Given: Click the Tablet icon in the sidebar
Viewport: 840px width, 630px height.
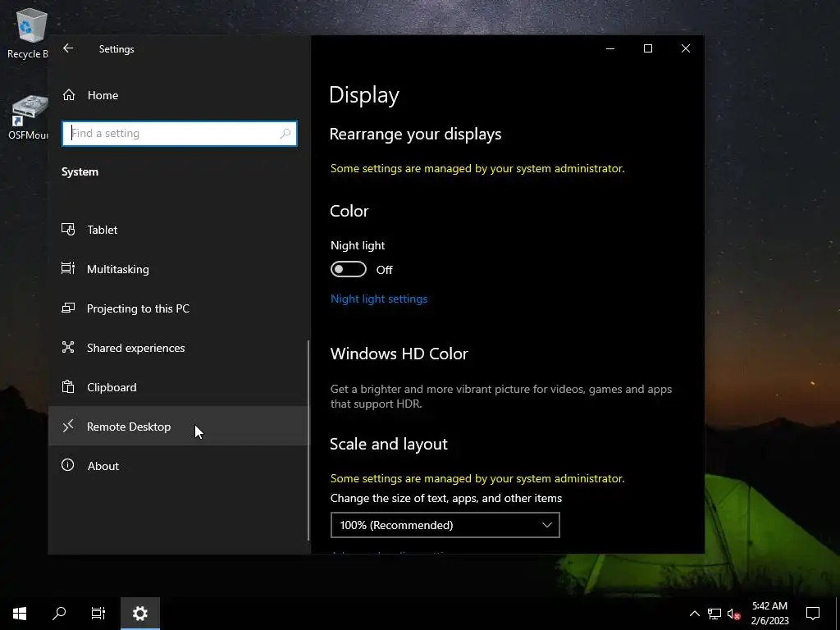Looking at the screenshot, I should pos(68,230).
